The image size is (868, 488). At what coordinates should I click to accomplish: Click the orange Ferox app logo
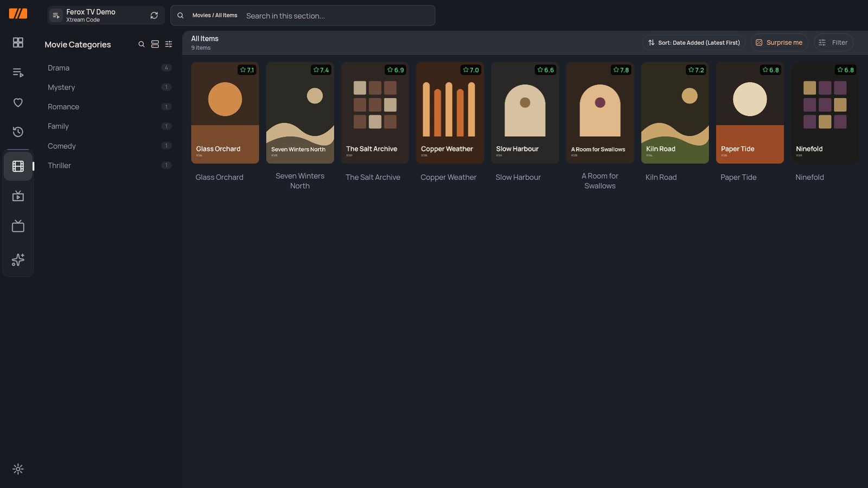click(18, 14)
